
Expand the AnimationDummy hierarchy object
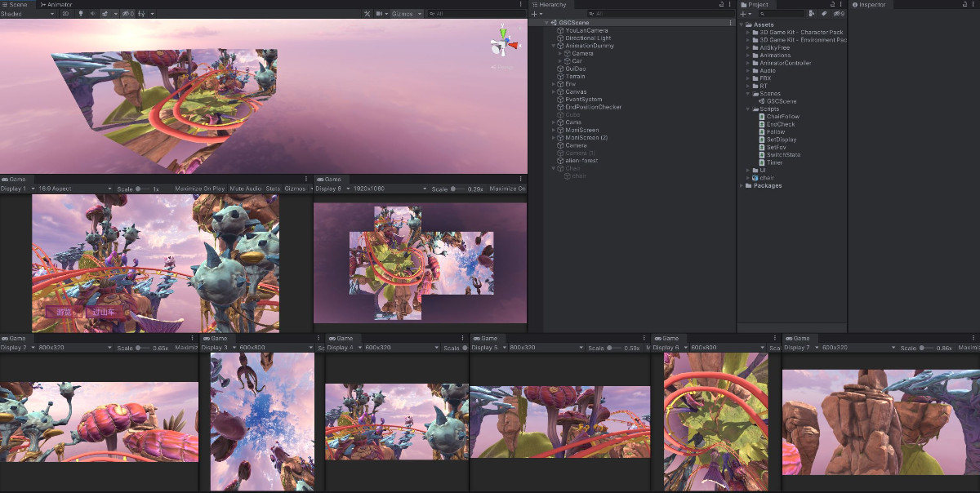[x=553, y=46]
